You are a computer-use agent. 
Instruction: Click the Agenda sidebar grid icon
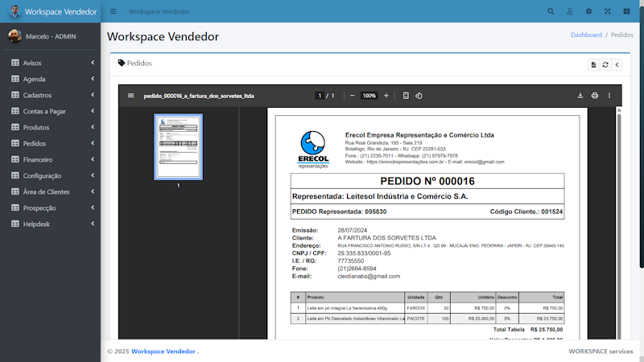[x=15, y=79]
